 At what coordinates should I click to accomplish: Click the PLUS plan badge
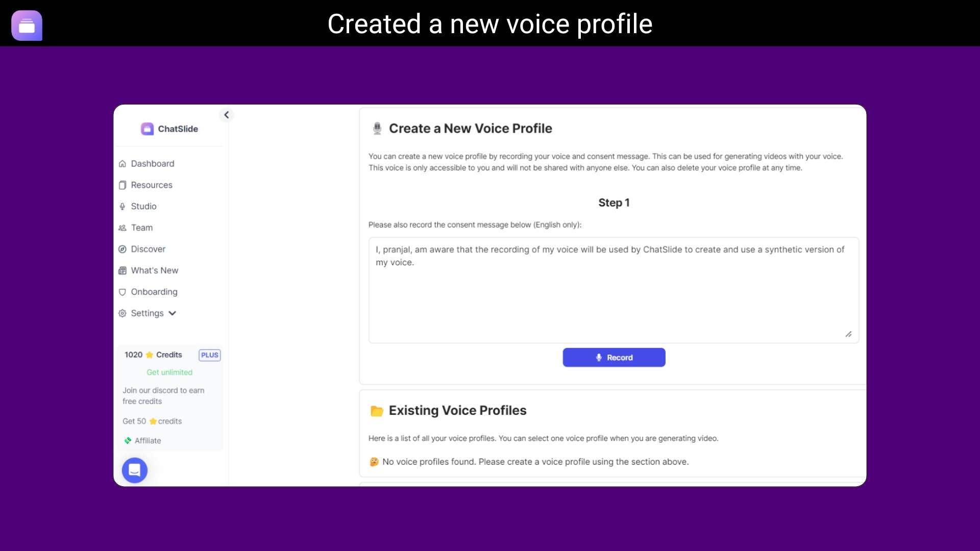click(x=210, y=355)
